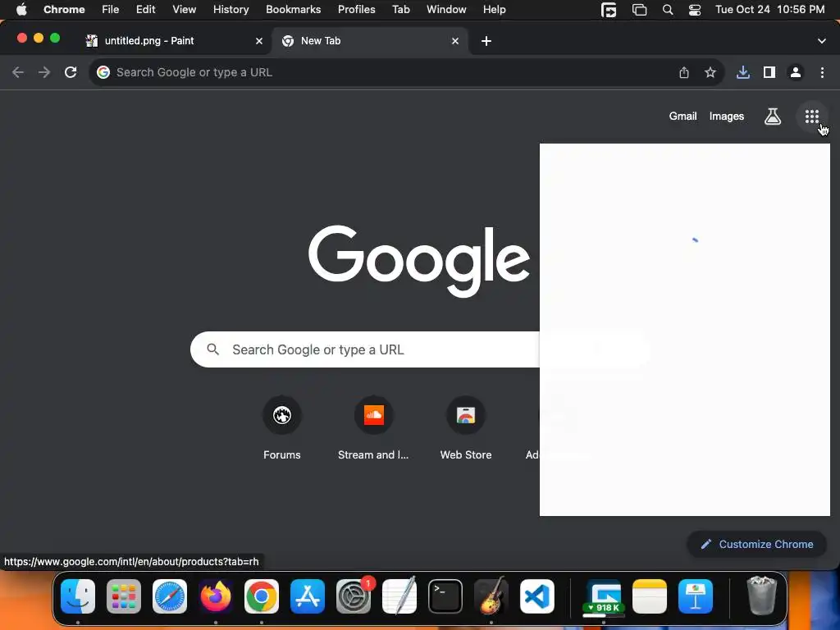Screen dimensions: 840x630
Task: Open the History menu
Action: click(231, 10)
